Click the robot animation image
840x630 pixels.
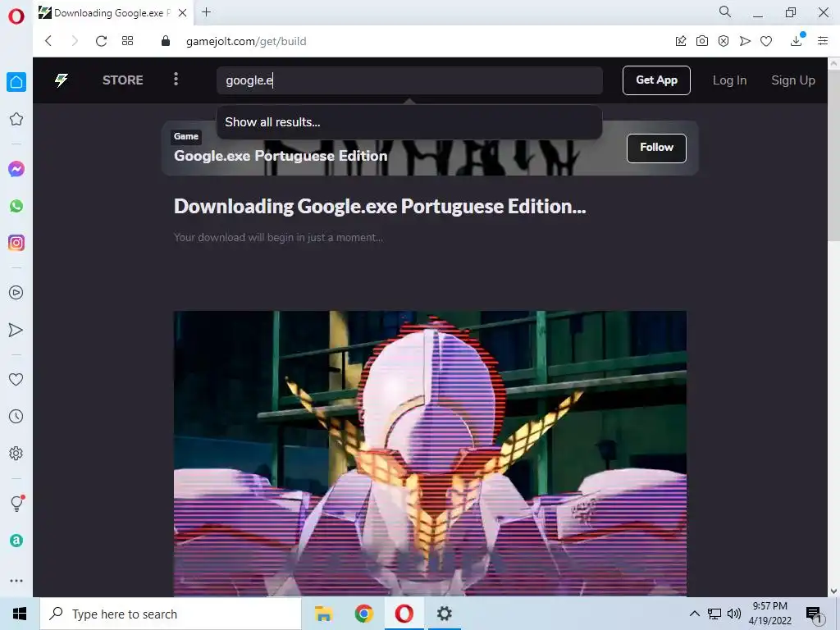coord(430,453)
